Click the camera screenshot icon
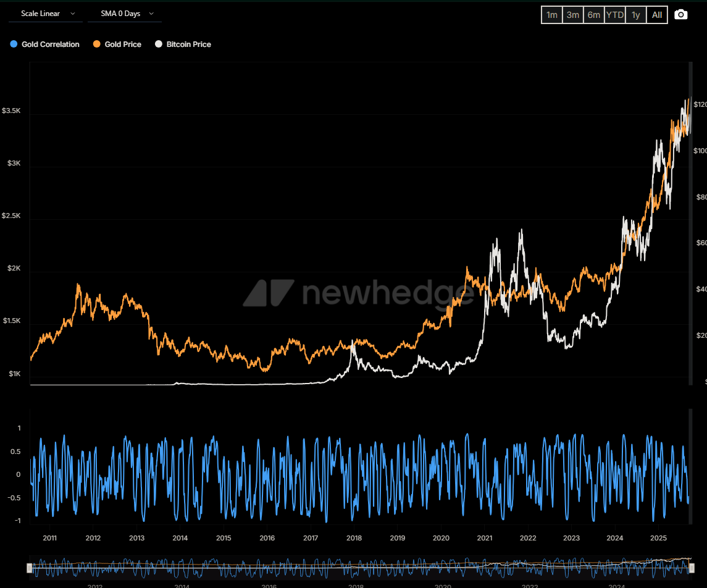Viewport: 707px width, 588px height. (680, 15)
